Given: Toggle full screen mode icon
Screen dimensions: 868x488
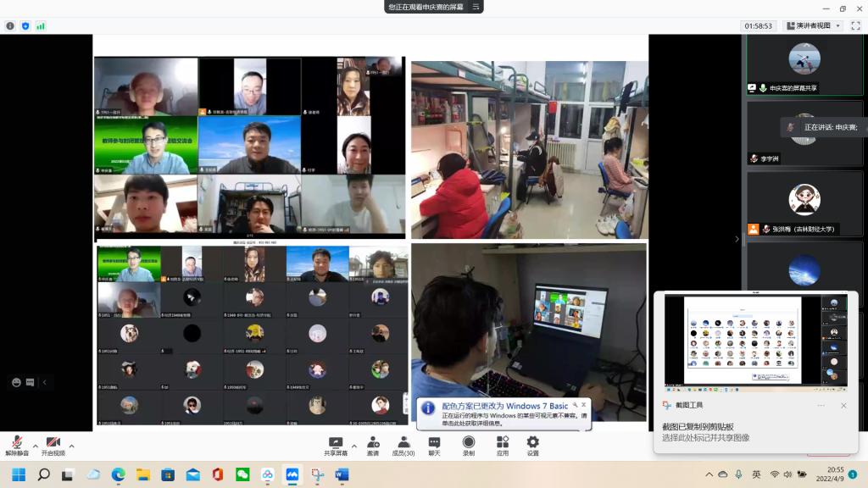Looking at the screenshot, I should 856,26.
